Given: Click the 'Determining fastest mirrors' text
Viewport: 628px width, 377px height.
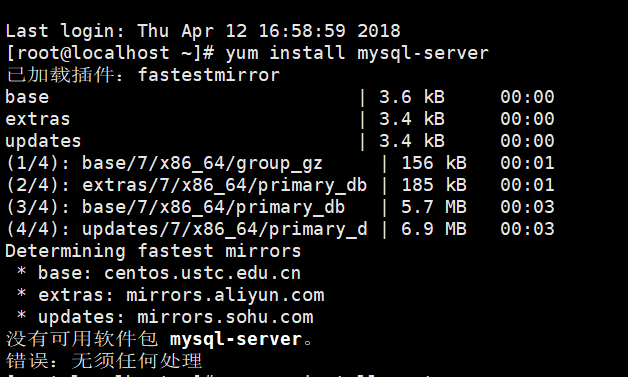Looking at the screenshot, I should 153,251.
